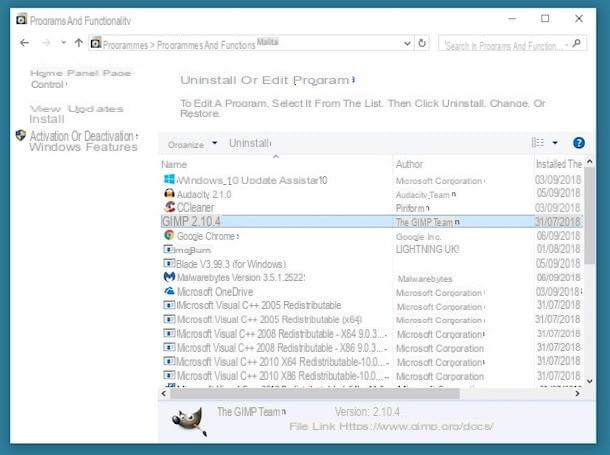
Task: Click the 01/08/2018 date for ImgBurn
Action: 559,249
